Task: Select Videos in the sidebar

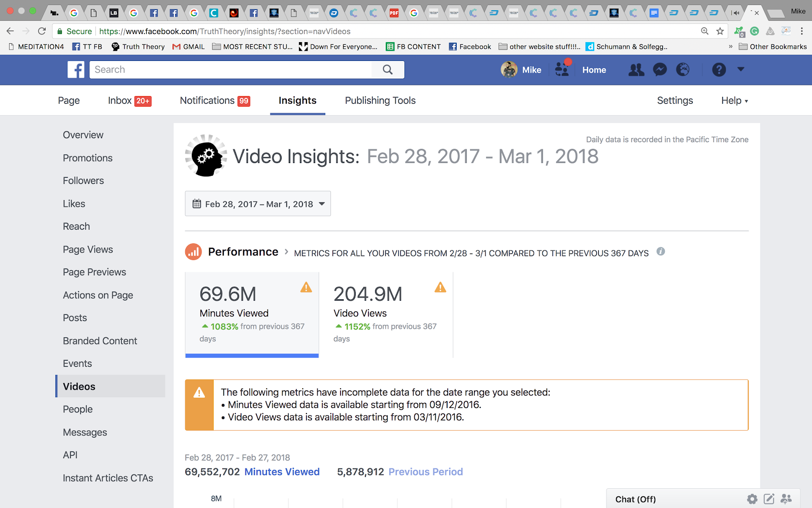Action: pos(110,386)
